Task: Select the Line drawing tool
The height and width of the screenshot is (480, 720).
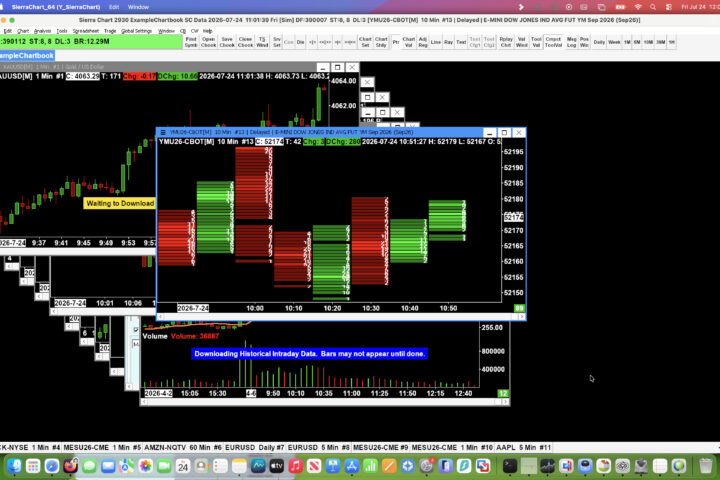Action: coord(436,42)
